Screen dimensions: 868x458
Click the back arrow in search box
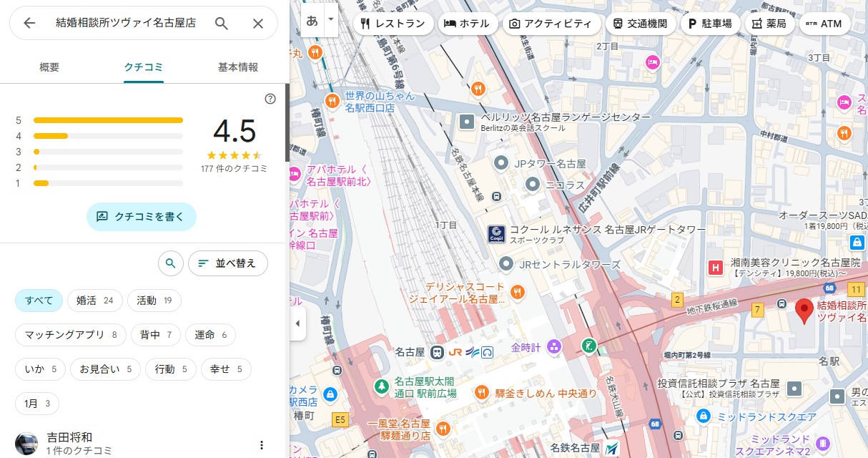coord(29,23)
